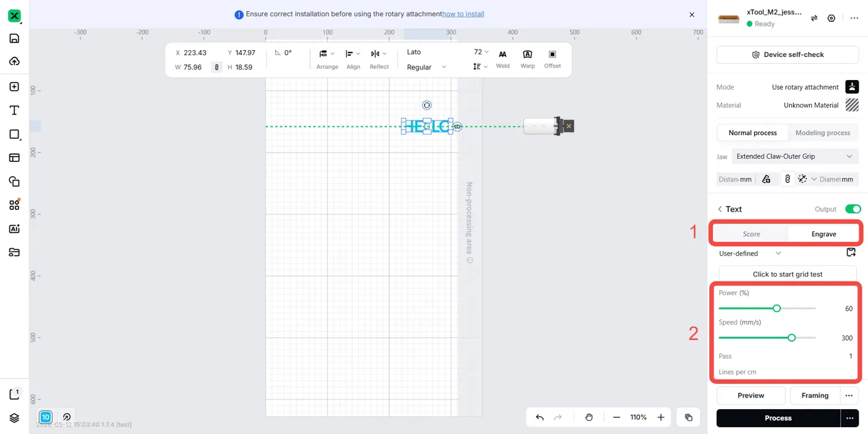Screen dimensions: 868x434
Task: Select the hand pan tool
Action: click(x=589, y=417)
